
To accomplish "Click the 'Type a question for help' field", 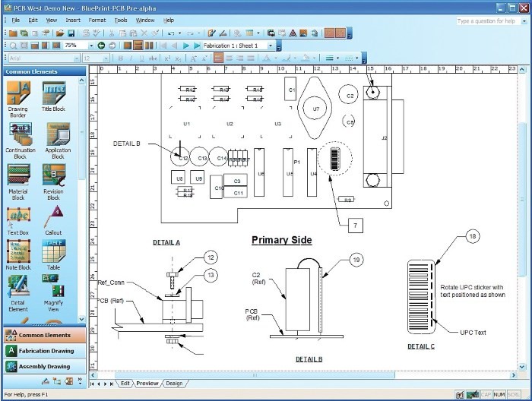I will click(x=486, y=21).
